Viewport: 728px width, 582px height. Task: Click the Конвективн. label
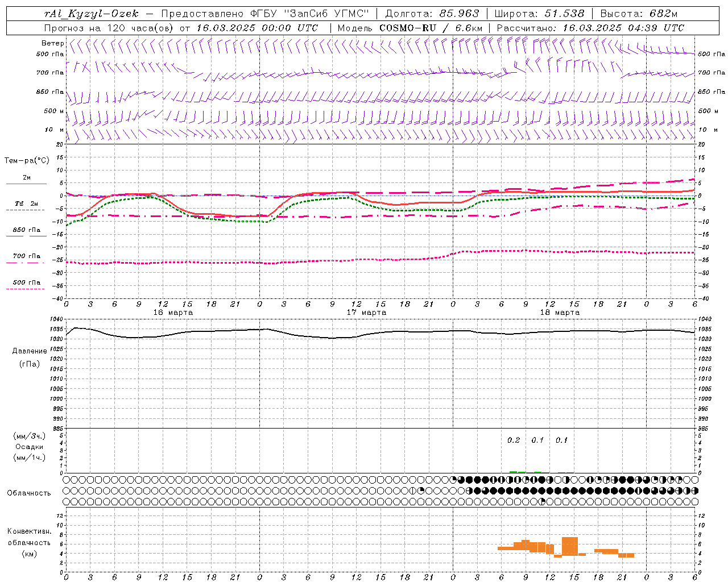[30, 531]
